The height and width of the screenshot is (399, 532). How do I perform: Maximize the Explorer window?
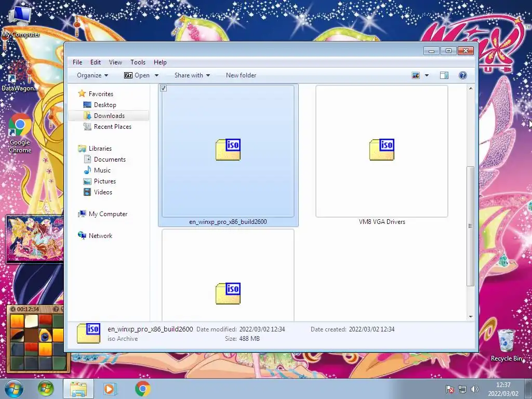[x=448, y=51]
